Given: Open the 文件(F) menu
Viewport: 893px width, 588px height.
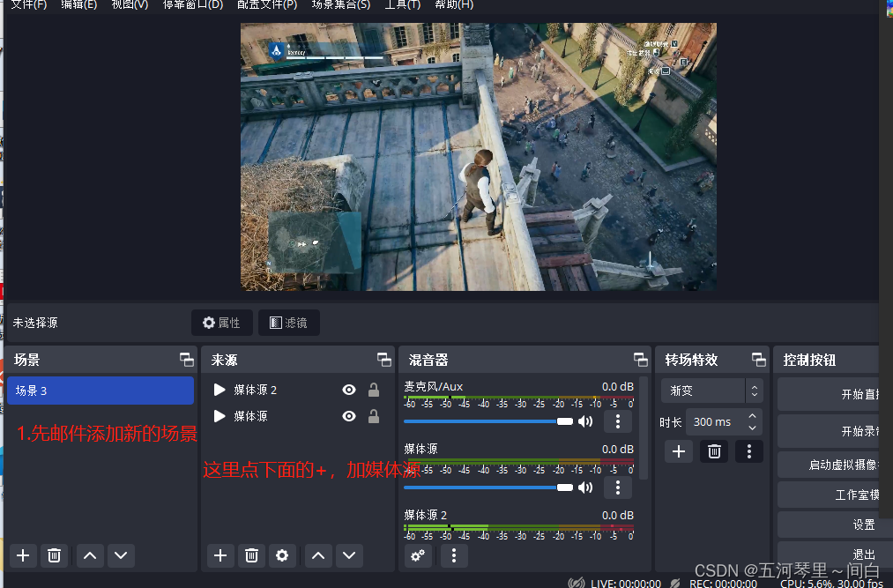Looking at the screenshot, I should coord(28,4).
